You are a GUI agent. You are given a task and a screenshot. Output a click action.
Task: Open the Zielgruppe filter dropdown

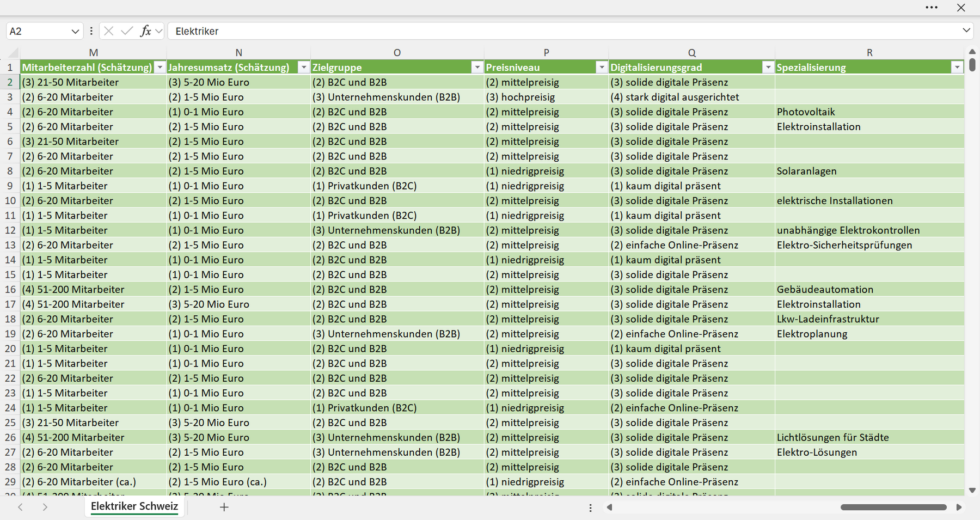tap(477, 68)
